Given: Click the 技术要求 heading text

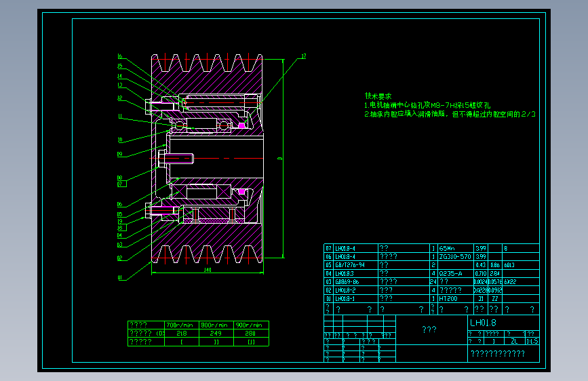Looking at the screenshot, I should [378, 96].
